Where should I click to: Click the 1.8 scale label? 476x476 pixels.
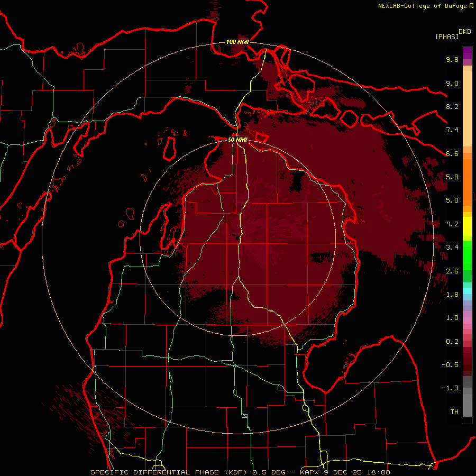[452, 295]
